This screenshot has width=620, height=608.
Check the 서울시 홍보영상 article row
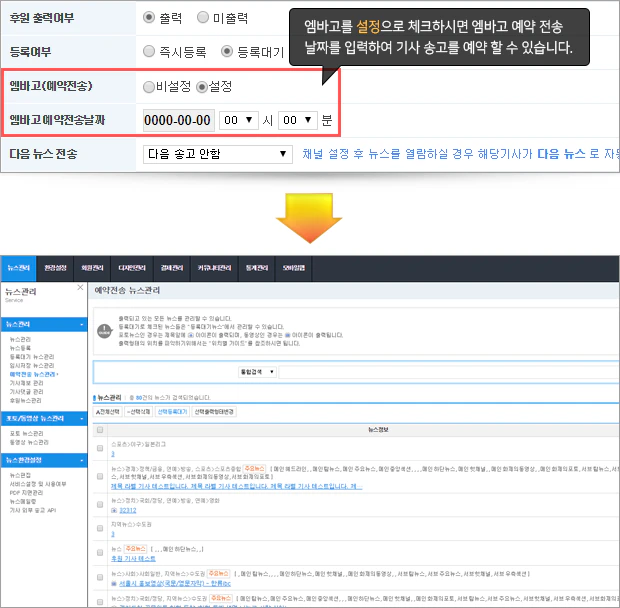click(x=100, y=577)
